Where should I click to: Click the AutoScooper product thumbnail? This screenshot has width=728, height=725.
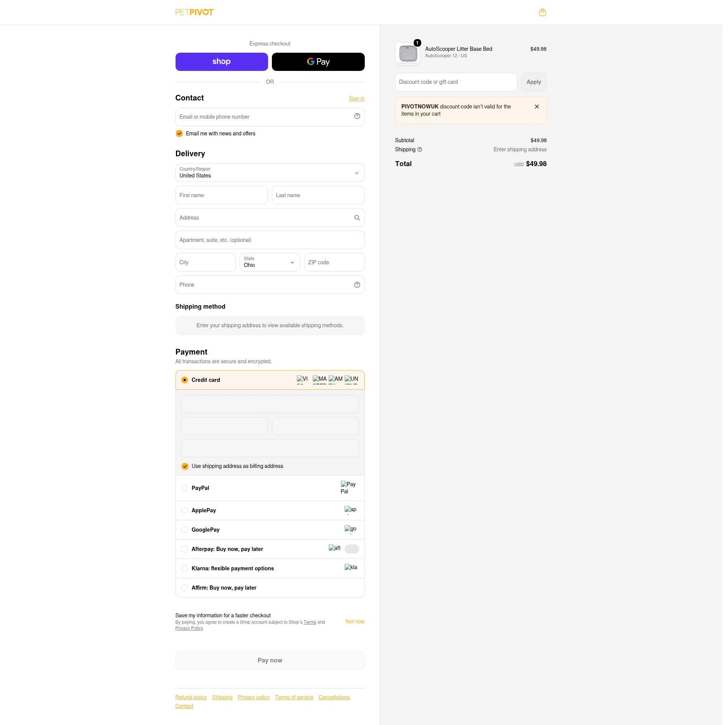[408, 53]
